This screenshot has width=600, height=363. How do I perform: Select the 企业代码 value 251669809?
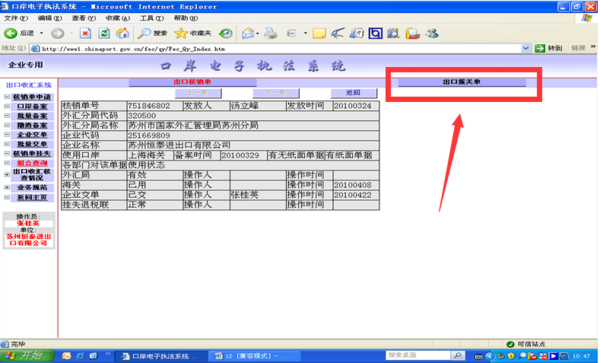(149, 135)
